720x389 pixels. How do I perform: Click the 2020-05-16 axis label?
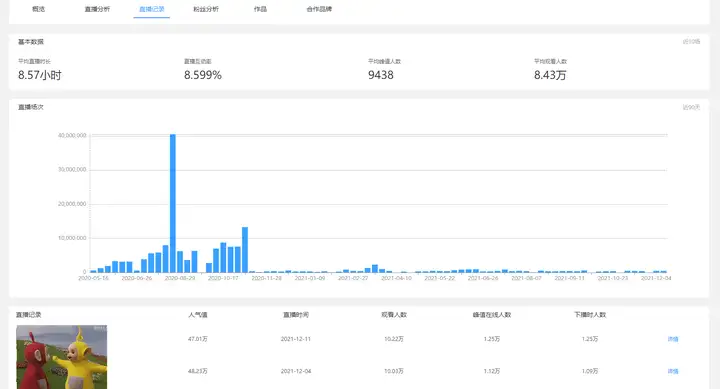pos(93,278)
